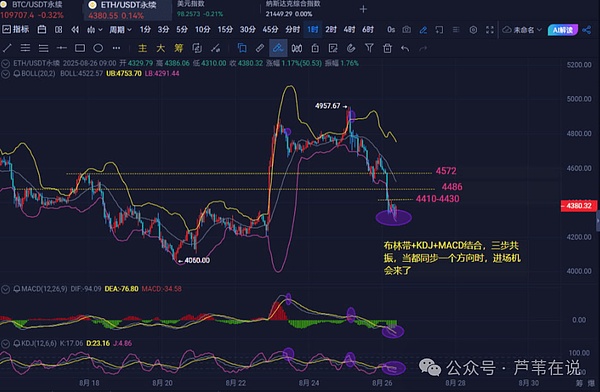Click the filter funnel icon

[x=369, y=48]
